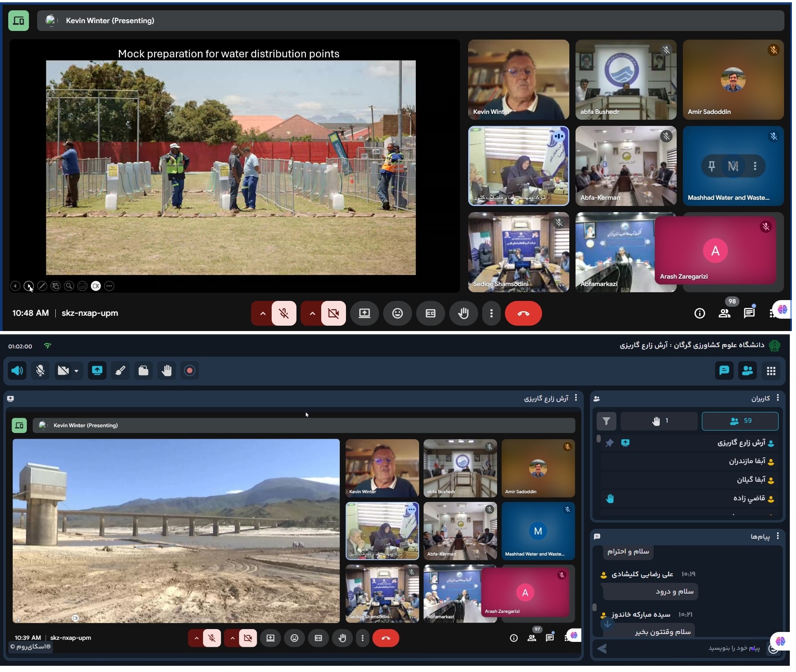This screenshot has height=672, width=796.
Task: Start recording with the red record button
Action: tap(190, 371)
